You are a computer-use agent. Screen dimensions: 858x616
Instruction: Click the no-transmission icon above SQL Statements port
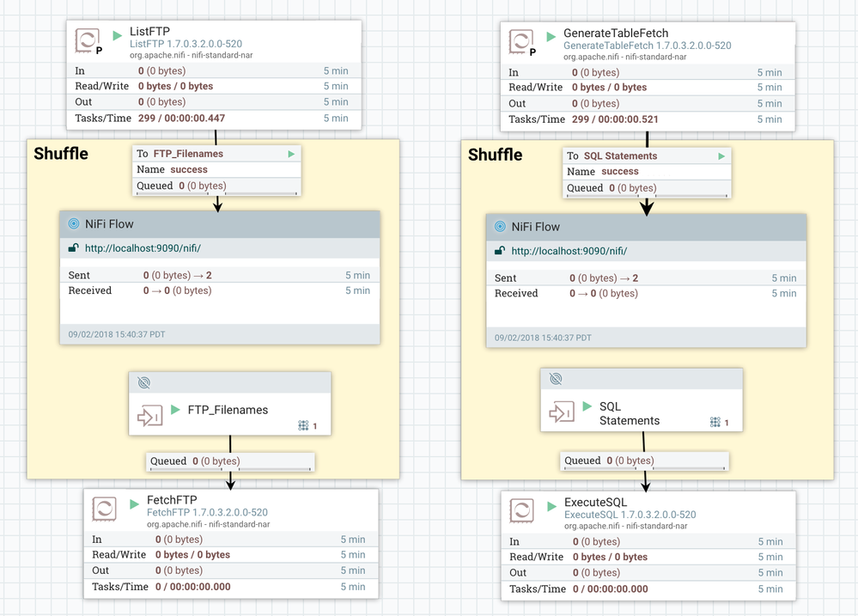pos(557,378)
